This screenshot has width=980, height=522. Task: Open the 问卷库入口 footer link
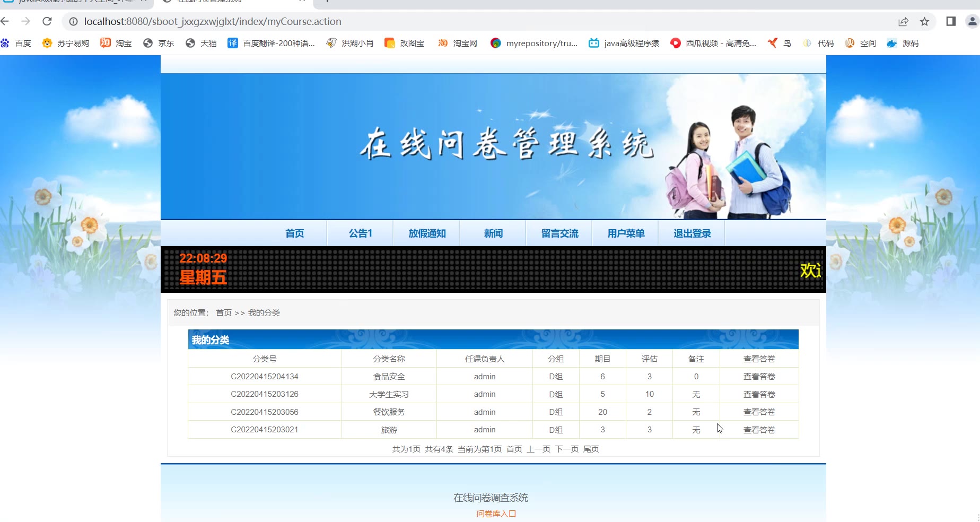coord(496,514)
